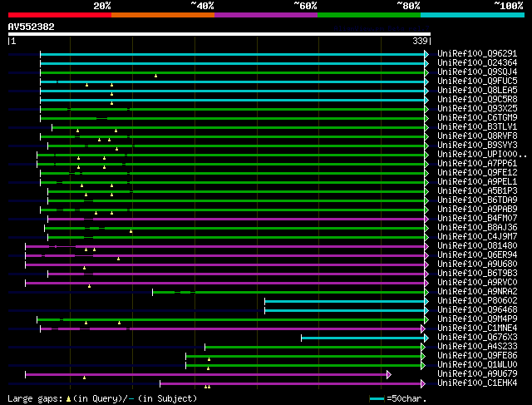Click the orange ~40% identity legend segment
The width and height of the screenshot is (532, 405).
[163, 15]
